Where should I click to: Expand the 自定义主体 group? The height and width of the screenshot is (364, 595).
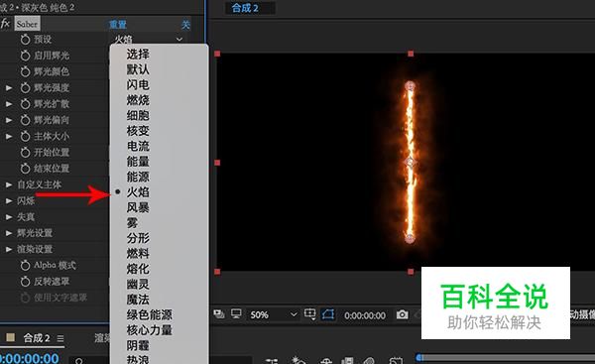9,184
